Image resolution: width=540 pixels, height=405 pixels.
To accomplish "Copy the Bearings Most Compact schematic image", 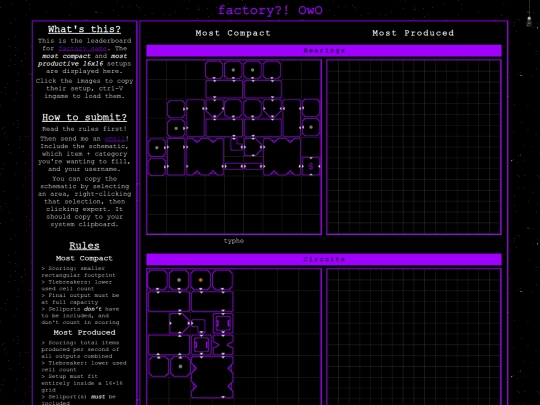I will click(234, 147).
